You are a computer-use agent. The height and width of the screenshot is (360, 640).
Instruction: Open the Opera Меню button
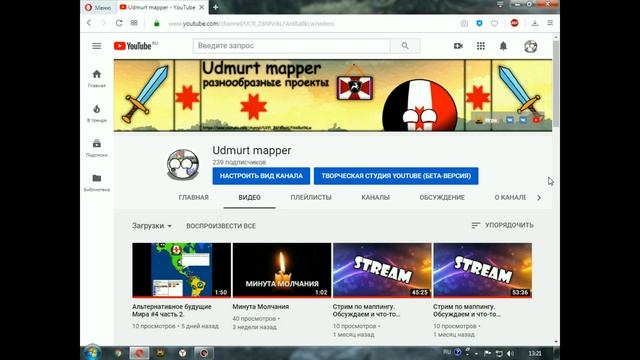pyautogui.click(x=98, y=7)
